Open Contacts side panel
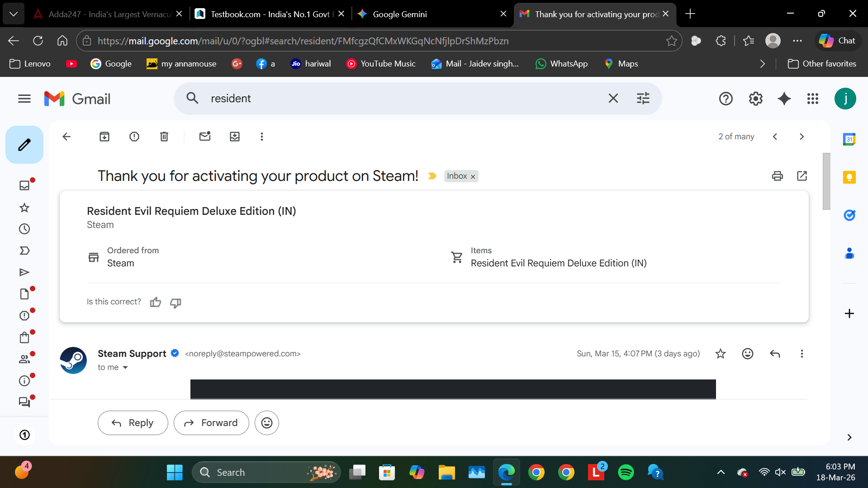This screenshot has width=868, height=488. point(849,253)
